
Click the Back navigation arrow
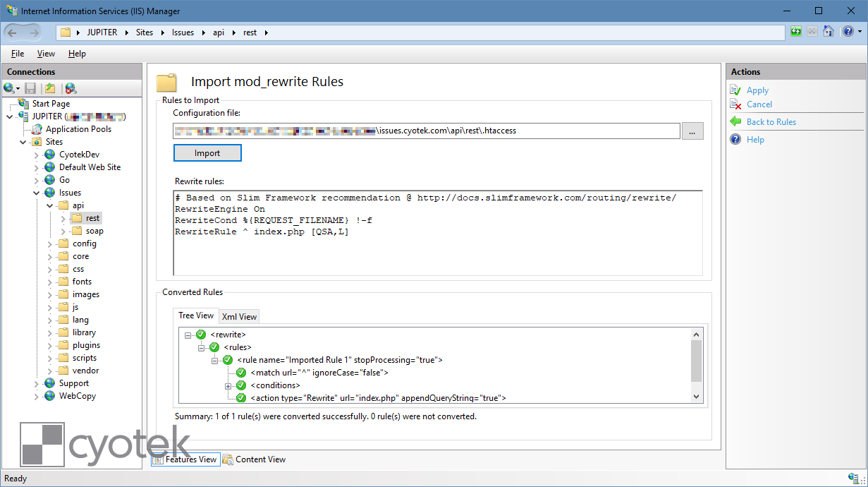point(13,32)
